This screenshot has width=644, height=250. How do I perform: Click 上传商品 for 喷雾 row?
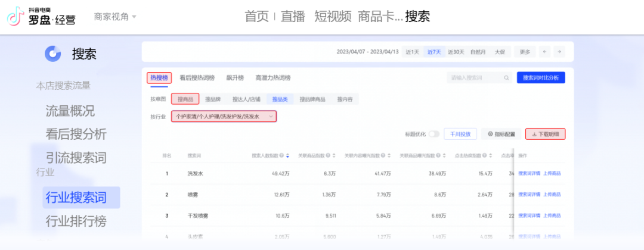tap(552, 194)
